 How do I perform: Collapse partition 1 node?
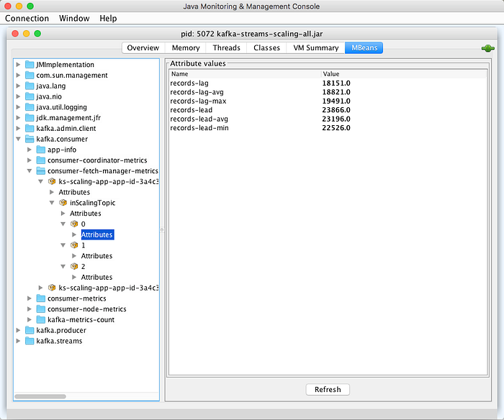click(x=63, y=245)
